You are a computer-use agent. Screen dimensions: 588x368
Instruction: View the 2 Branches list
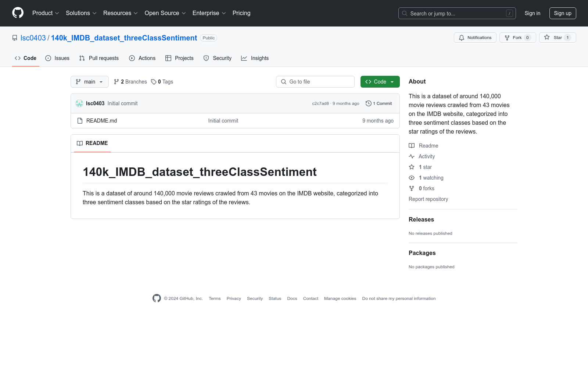click(130, 82)
